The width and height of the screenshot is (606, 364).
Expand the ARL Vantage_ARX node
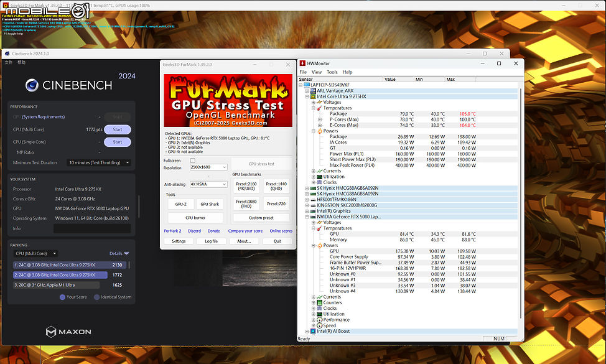[307, 91]
